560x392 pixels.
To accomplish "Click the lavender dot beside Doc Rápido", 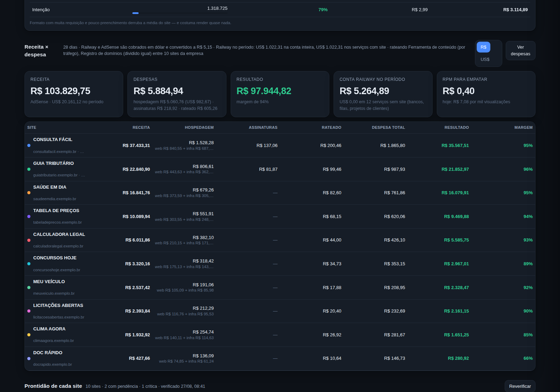I will tap(29, 358).
